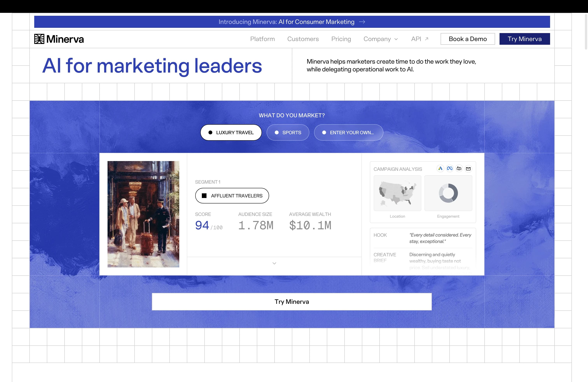Click the "AUDIENCE SIZE" label
This screenshot has height=382, width=588.
(255, 214)
